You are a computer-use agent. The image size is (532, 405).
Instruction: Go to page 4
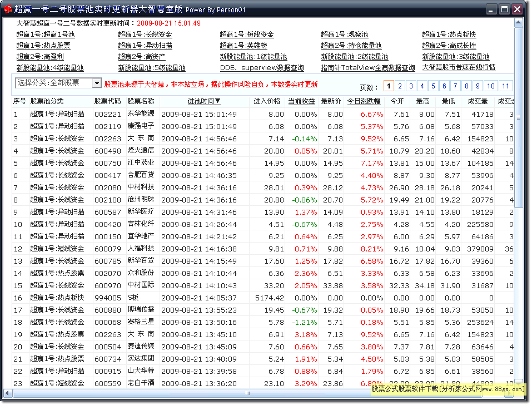(x=422, y=86)
